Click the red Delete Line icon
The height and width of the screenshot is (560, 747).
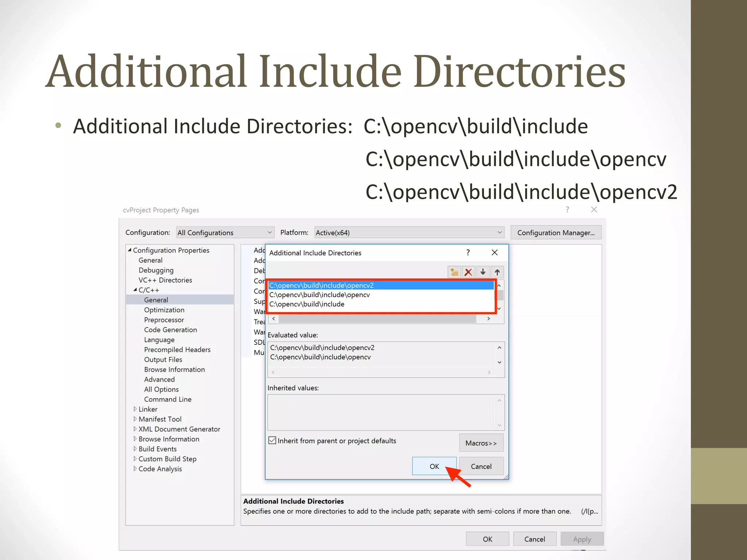468,272
